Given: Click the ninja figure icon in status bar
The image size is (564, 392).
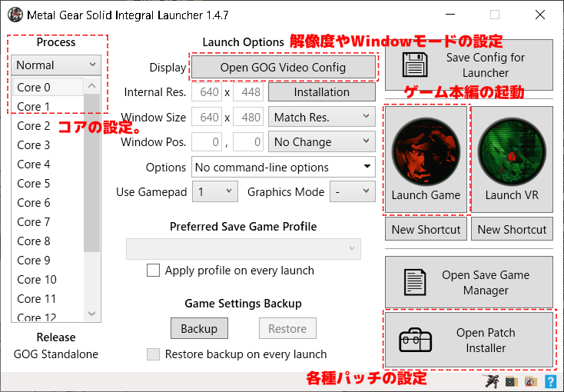Looking at the screenshot, I should click(x=491, y=381).
